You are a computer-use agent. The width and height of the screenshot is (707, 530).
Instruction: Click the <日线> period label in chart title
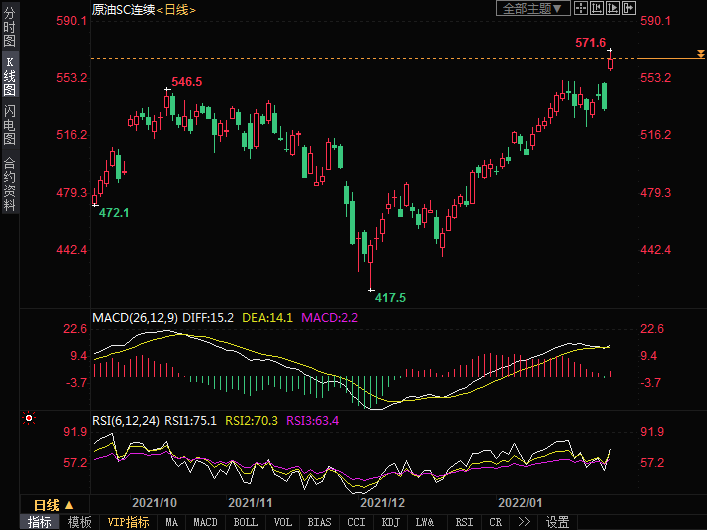coord(176,9)
